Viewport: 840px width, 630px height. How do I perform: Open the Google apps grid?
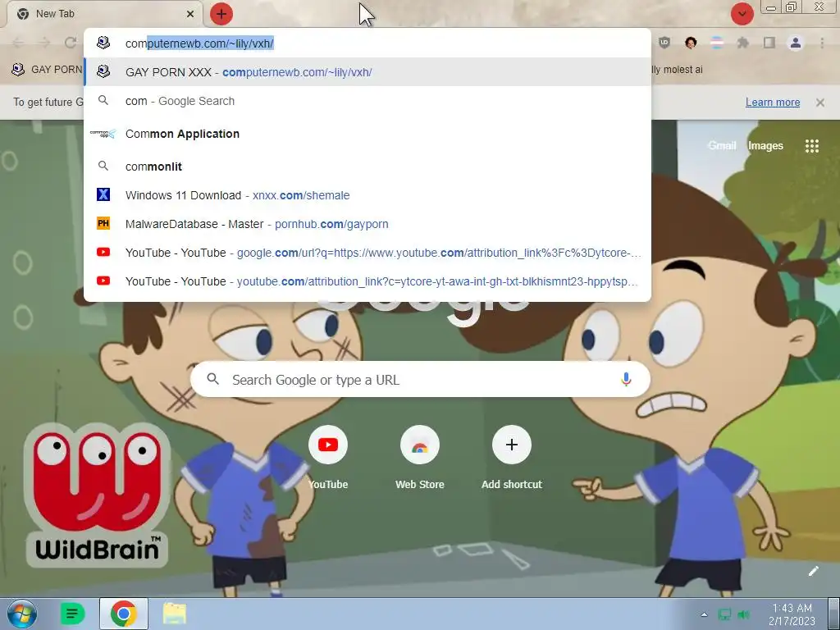tap(811, 146)
